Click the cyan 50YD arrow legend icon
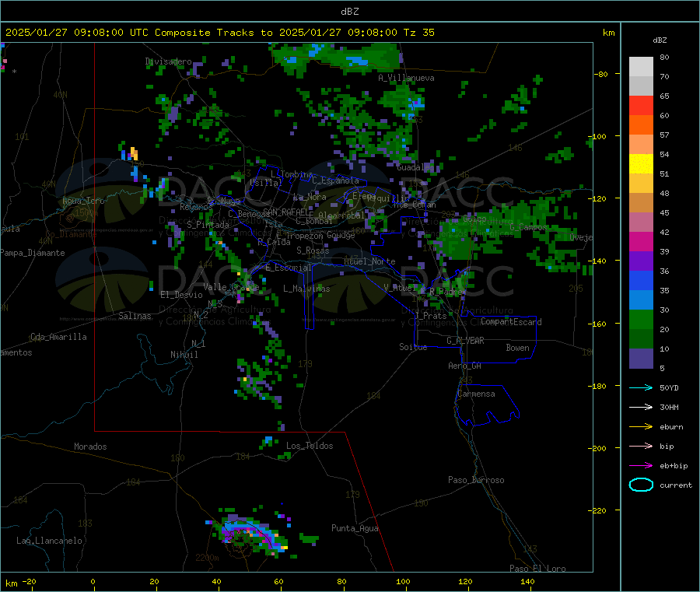The height and width of the screenshot is (592, 700). tap(641, 387)
